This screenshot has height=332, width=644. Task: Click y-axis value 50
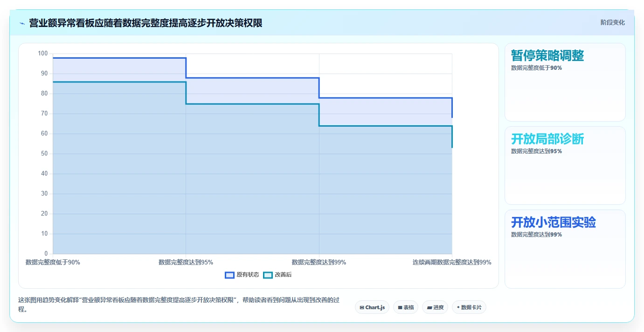click(44, 154)
